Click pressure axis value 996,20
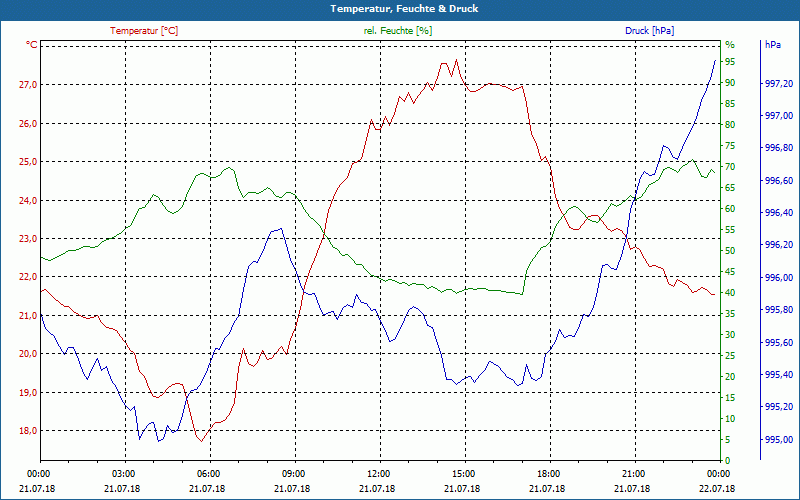This screenshot has height=500, width=800. 780,245
